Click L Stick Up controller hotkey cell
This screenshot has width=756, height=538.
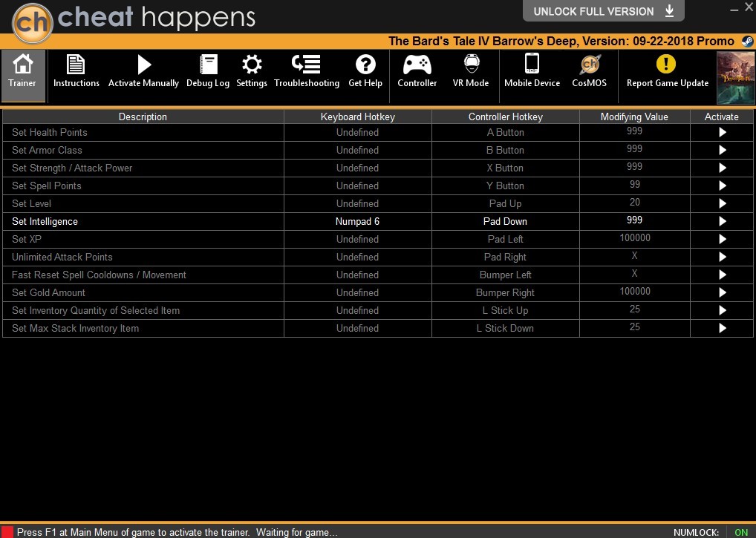[505, 311]
